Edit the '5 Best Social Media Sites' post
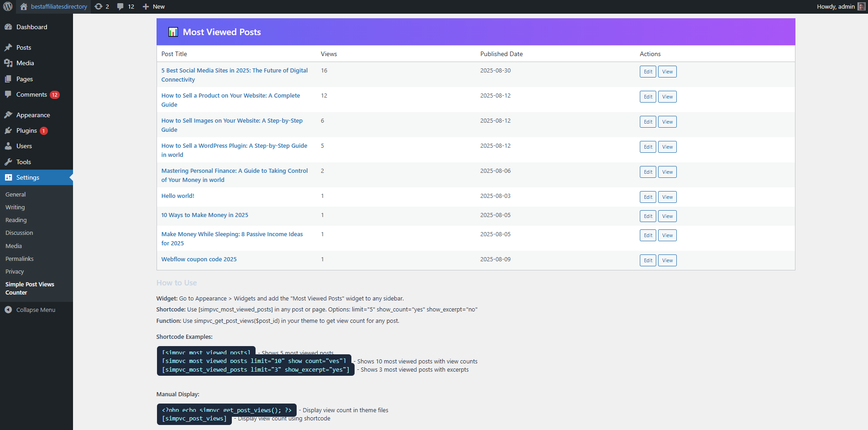Viewport: 868px width, 430px height. 648,72
